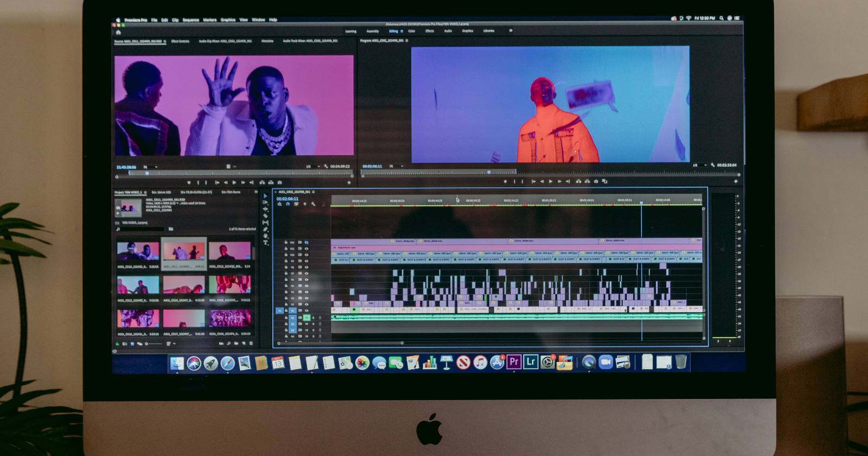Click the Home icon below the menu bar
The width and height of the screenshot is (868, 456).
tap(118, 32)
